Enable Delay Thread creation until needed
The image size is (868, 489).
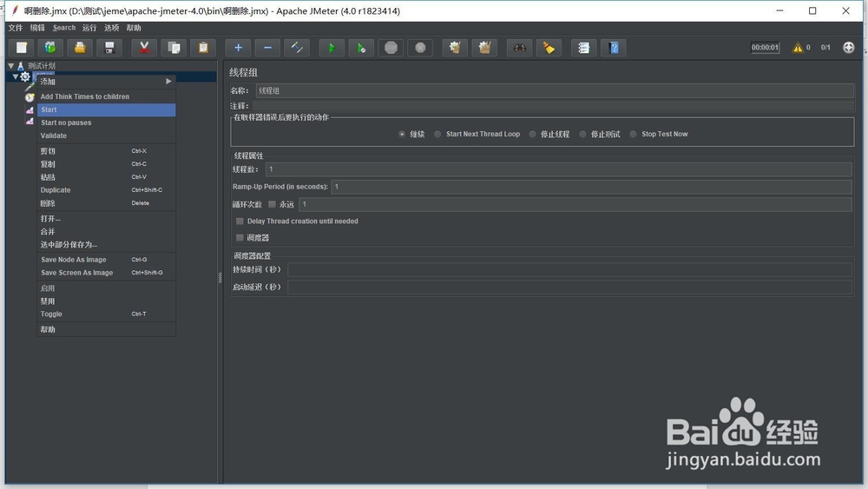(x=240, y=221)
